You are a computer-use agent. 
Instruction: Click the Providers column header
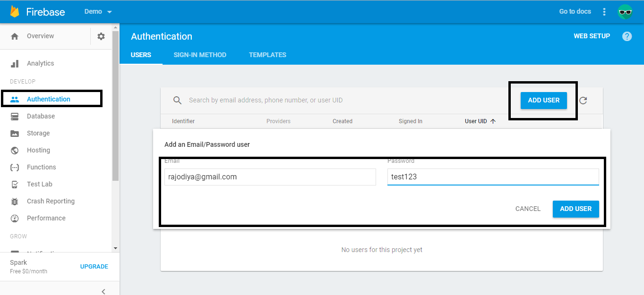tap(278, 121)
